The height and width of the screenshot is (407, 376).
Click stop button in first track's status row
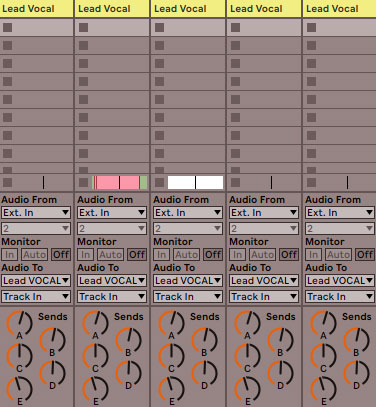click(x=7, y=182)
